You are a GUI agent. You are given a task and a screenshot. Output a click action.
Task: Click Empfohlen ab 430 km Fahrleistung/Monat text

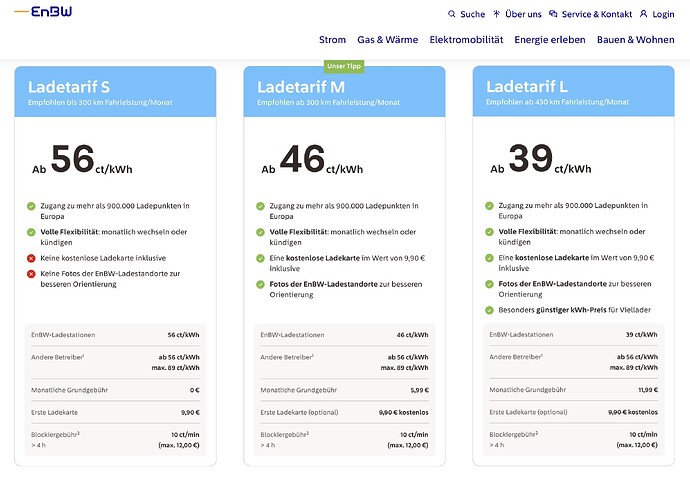click(558, 102)
